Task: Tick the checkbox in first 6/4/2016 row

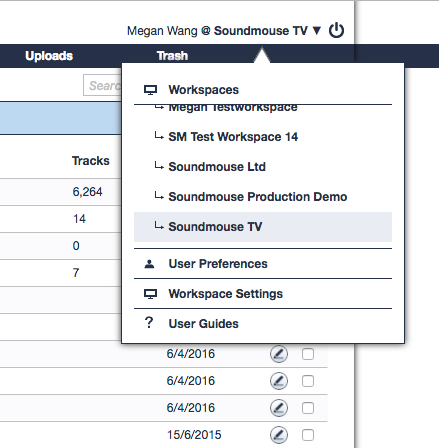Action: pos(308,354)
